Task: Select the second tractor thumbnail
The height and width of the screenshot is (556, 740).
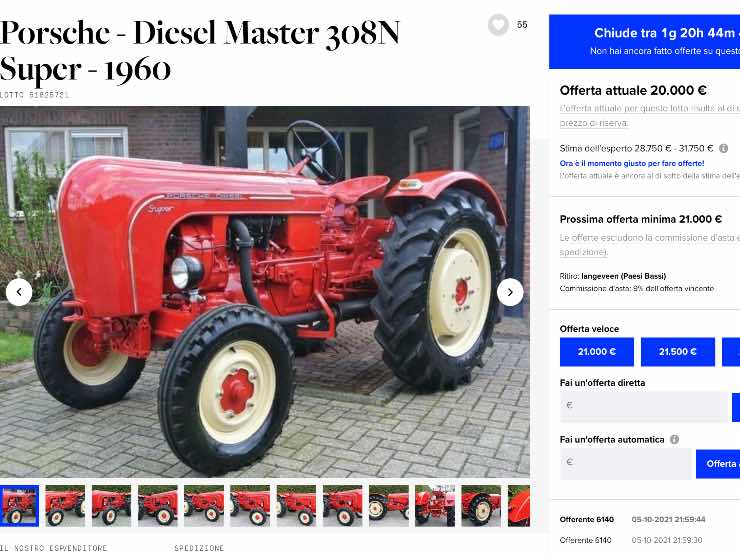Action: coord(65,505)
